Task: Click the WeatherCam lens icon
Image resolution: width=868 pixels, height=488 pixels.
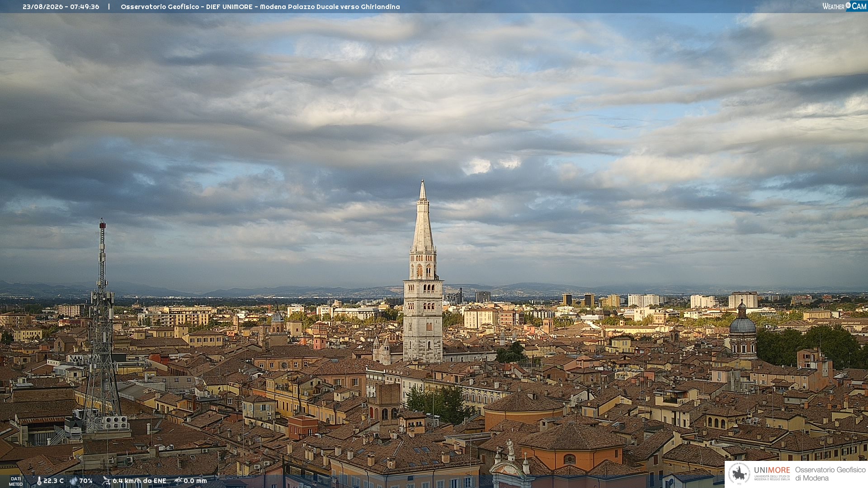Action: (x=848, y=6)
